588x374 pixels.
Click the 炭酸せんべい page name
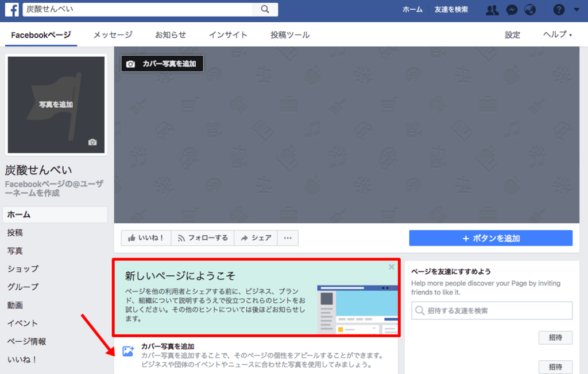point(38,170)
